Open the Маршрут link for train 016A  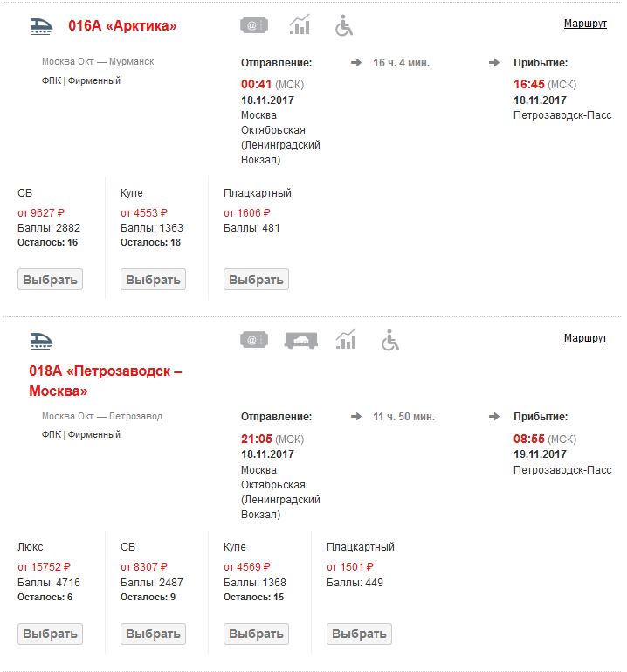pyautogui.click(x=585, y=24)
